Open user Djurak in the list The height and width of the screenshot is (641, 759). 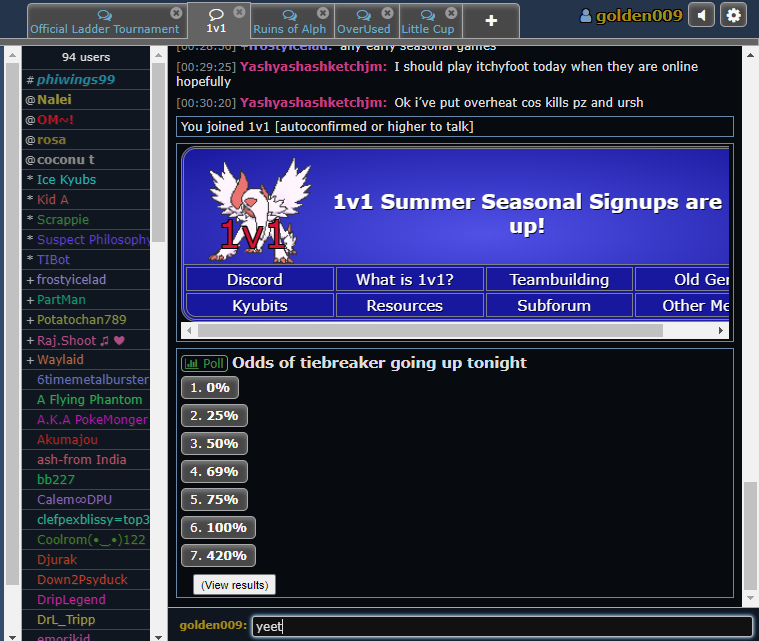86,560
